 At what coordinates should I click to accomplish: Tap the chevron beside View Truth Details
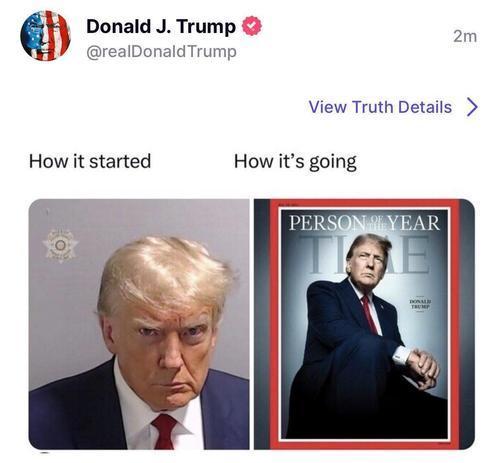[472, 107]
